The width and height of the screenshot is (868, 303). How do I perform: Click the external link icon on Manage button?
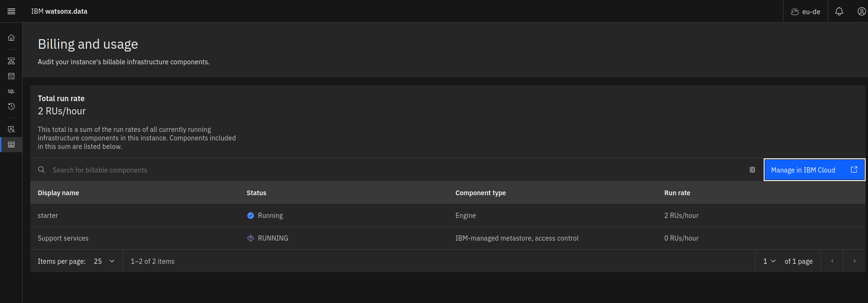point(854,170)
